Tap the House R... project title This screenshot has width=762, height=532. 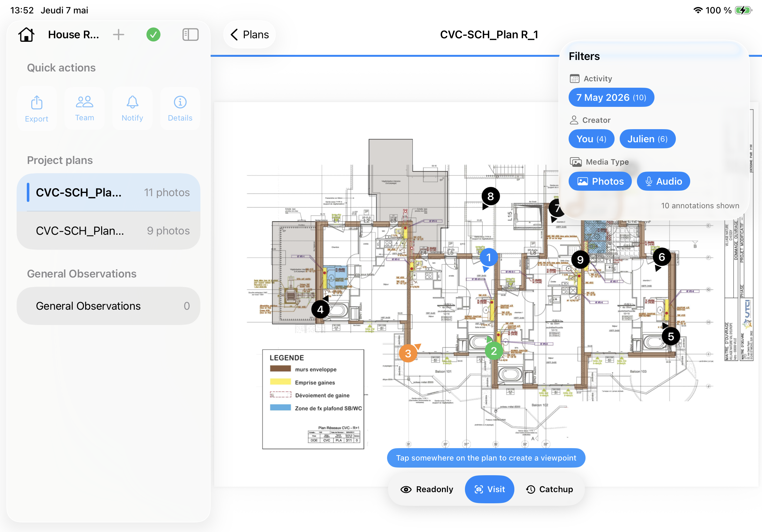tap(73, 34)
